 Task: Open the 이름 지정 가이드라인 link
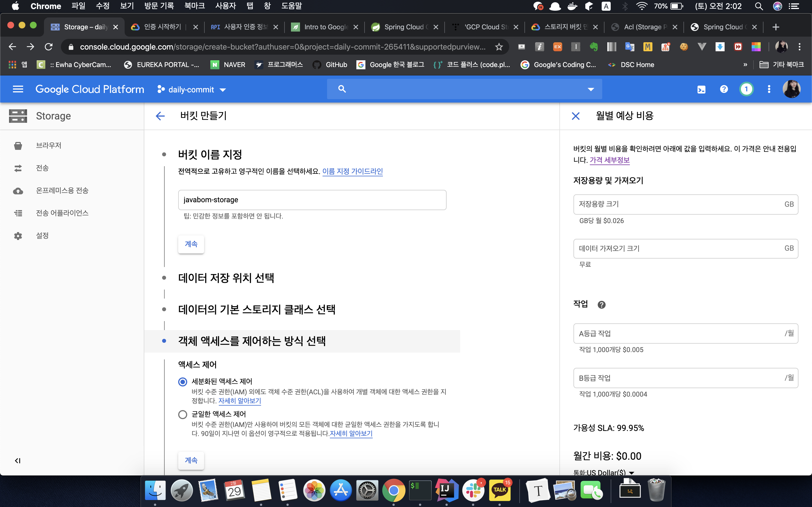pos(352,171)
